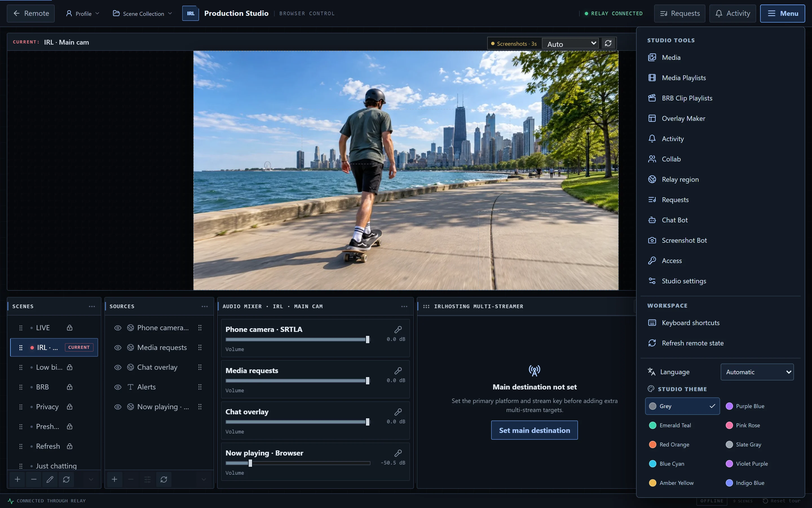Screen dimensions: 812x508
Task: Click the wrench icon for Phone camera · SRTLA
Action: 398,329
